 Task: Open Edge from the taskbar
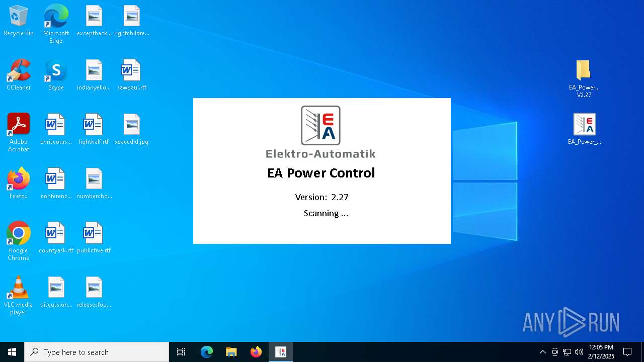pyautogui.click(x=207, y=352)
